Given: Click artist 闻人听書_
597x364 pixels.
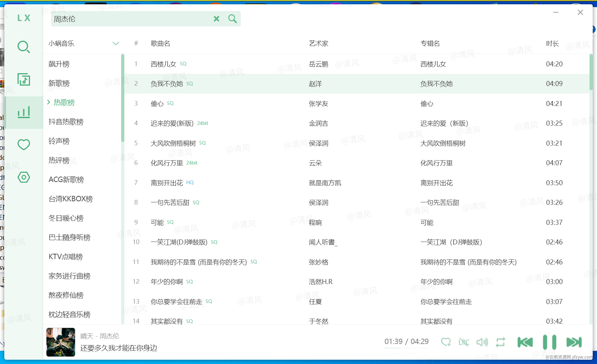Looking at the screenshot, I should 323,242.
